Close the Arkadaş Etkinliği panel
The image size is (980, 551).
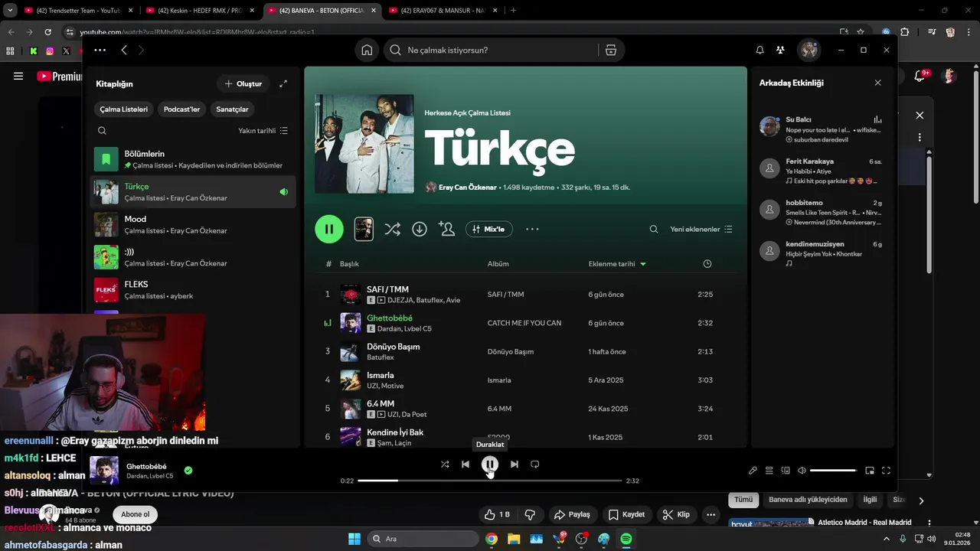[877, 83]
